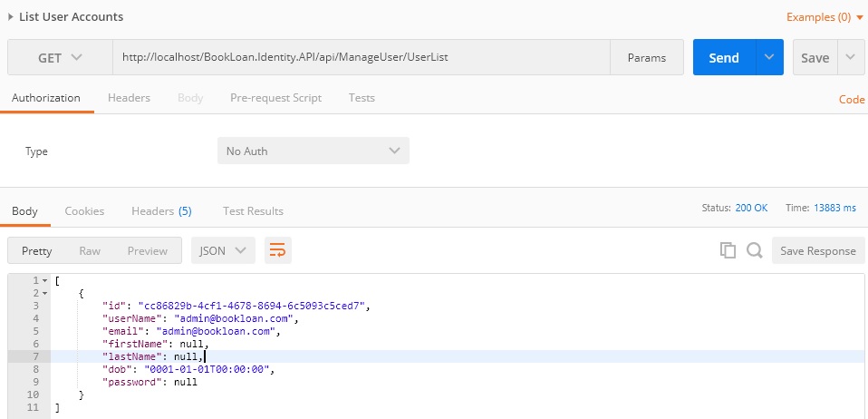Open the Save button dropdown arrow
The width and height of the screenshot is (868, 419).
[x=851, y=57]
